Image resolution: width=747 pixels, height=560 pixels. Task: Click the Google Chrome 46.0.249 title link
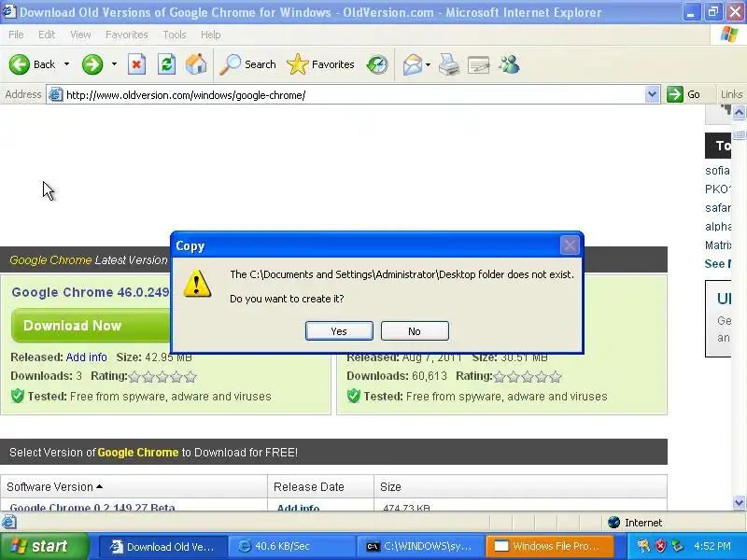point(91,292)
